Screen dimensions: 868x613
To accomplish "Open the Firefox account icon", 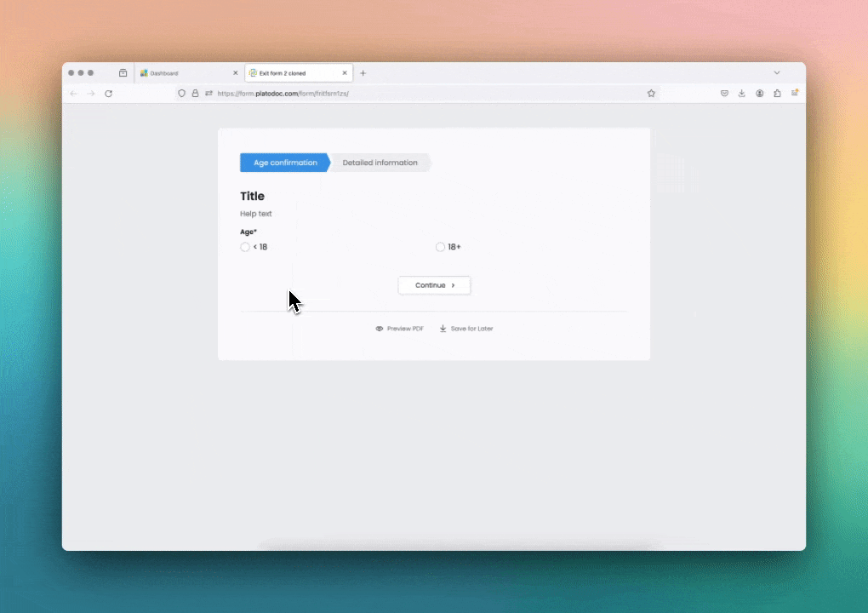I will click(760, 94).
